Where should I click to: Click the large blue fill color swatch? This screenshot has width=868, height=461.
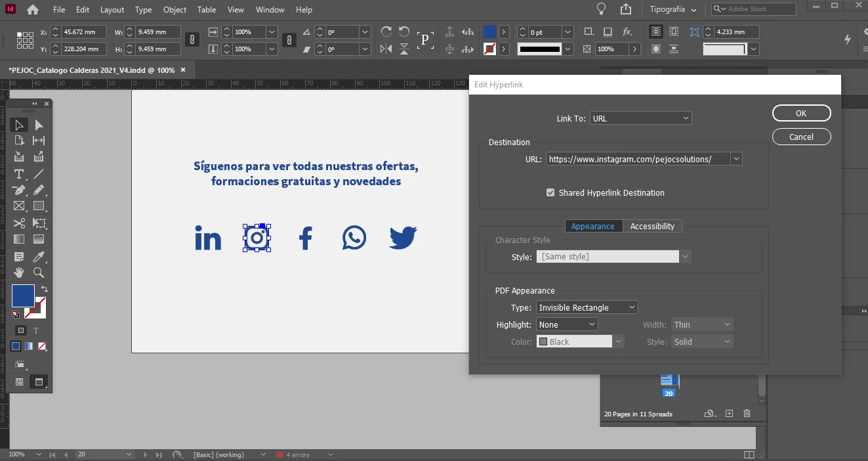(x=23, y=296)
